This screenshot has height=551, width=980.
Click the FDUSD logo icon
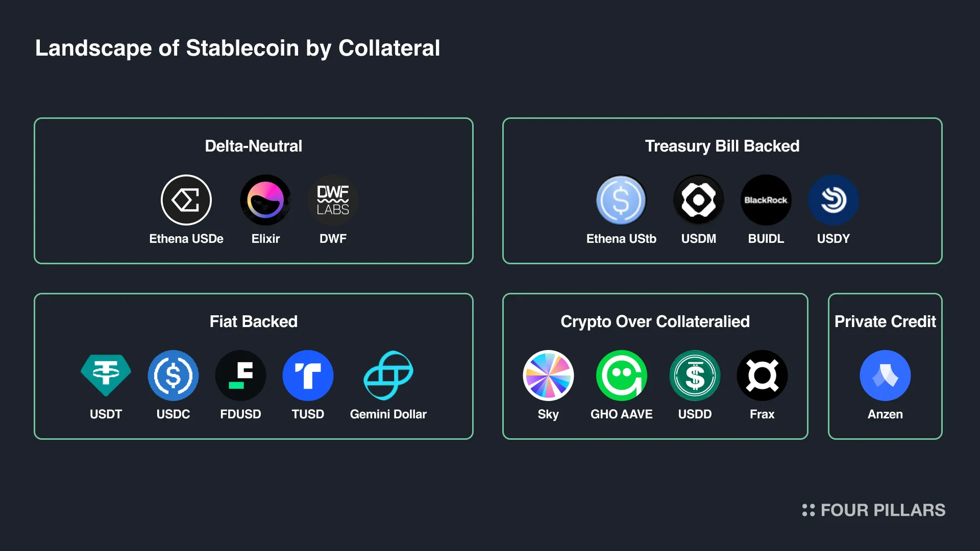[240, 375]
